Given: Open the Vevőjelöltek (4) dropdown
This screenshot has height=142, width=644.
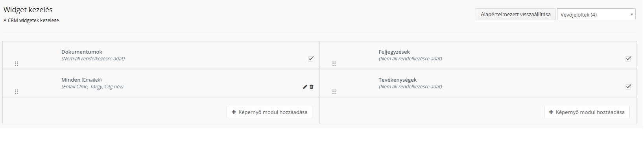Looking at the screenshot, I should (596, 15).
